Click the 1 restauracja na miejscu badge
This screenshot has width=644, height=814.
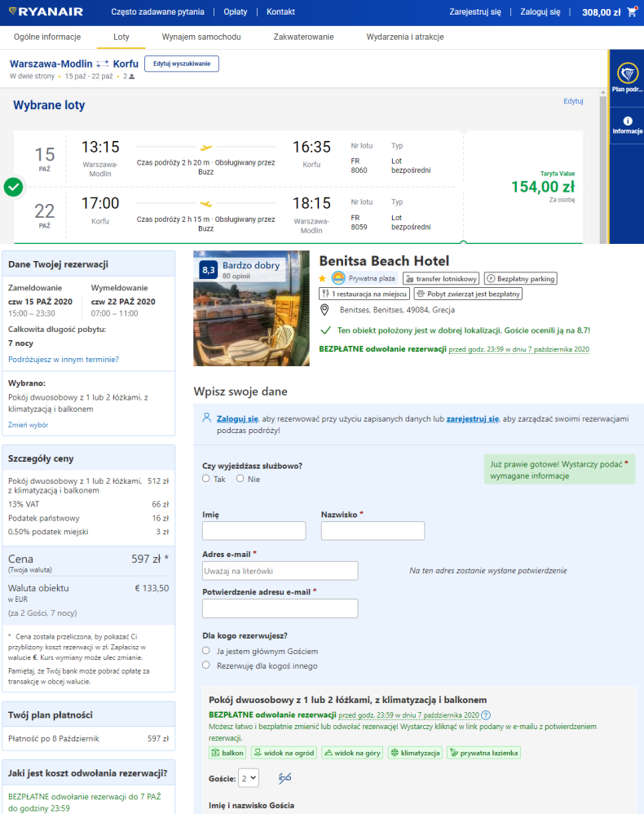(364, 294)
